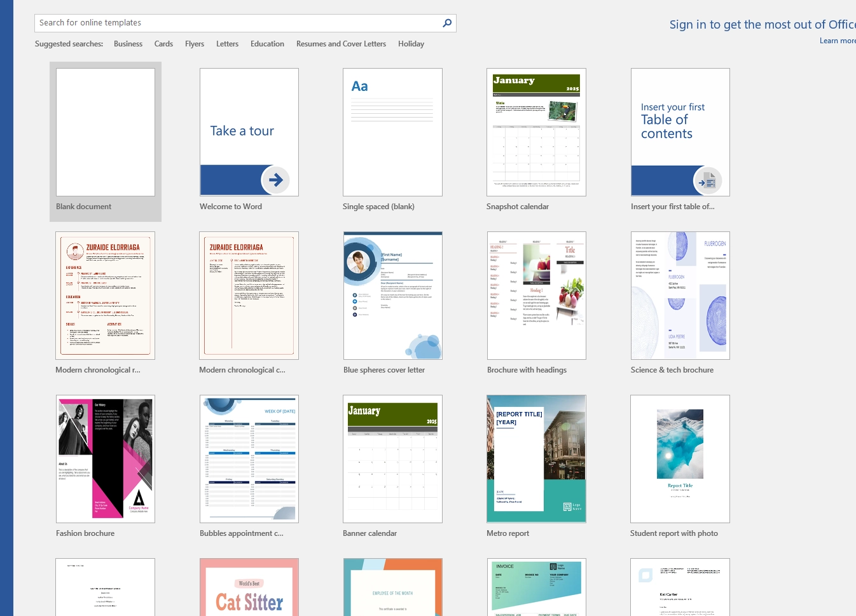Click the 'Welcome to Word' caption text
This screenshot has height=616, width=856.
tap(231, 207)
